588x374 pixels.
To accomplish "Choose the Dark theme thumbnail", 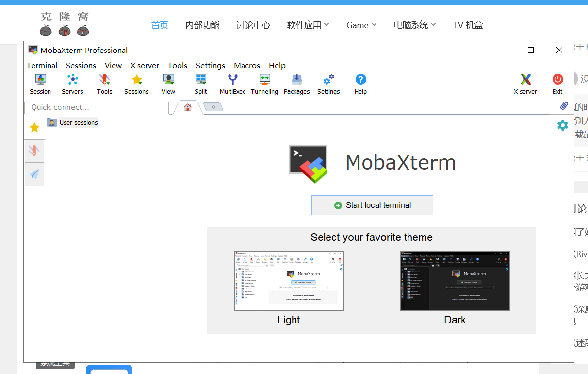I will tap(455, 281).
